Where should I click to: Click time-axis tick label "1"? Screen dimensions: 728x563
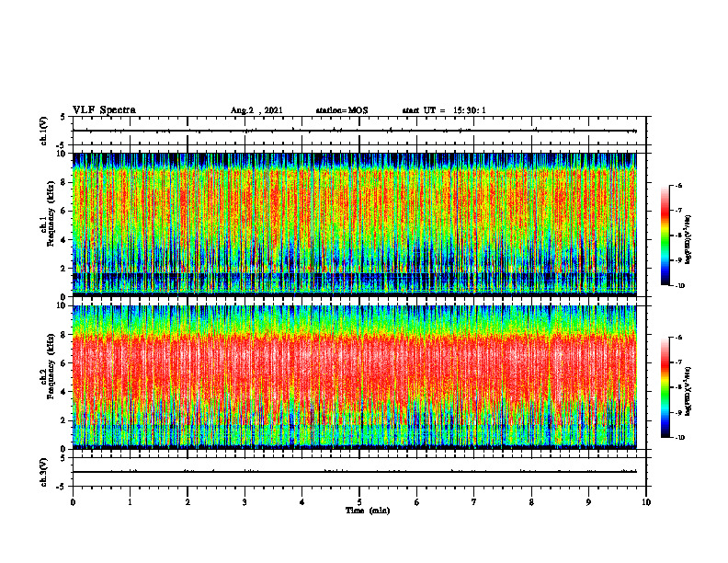(130, 502)
